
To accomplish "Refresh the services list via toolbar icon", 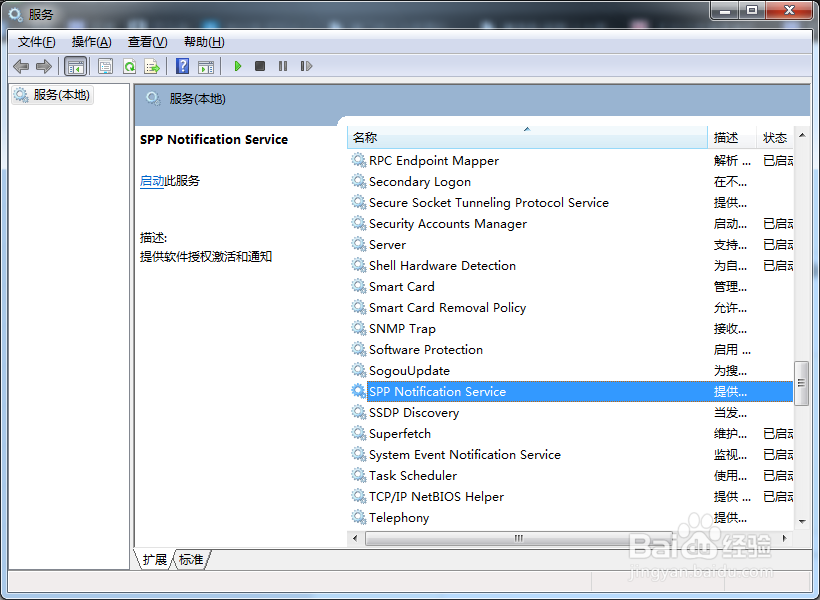I will click(128, 66).
